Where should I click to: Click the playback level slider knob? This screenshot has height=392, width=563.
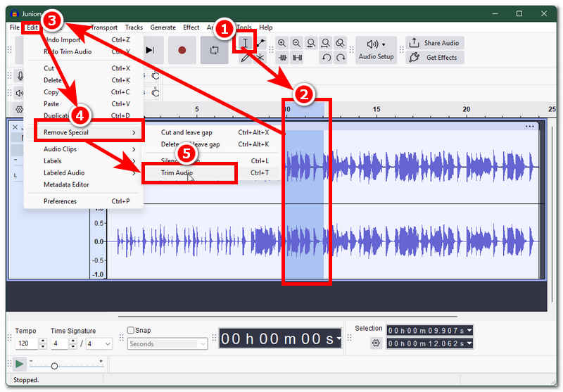pos(156,93)
